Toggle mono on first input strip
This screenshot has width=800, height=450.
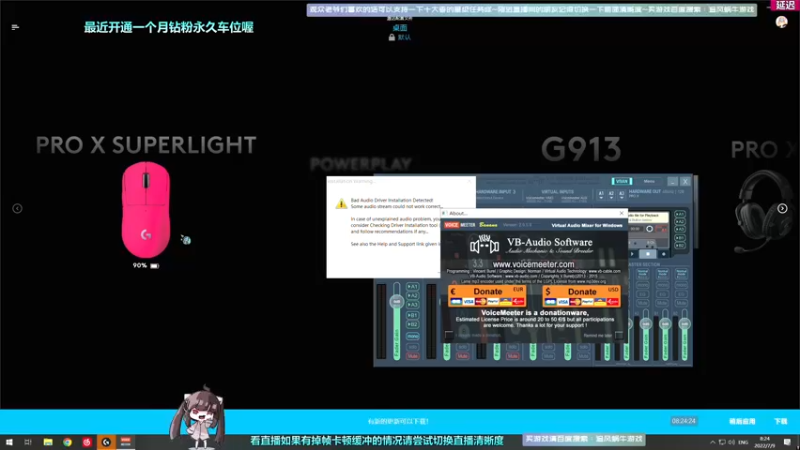(412, 336)
